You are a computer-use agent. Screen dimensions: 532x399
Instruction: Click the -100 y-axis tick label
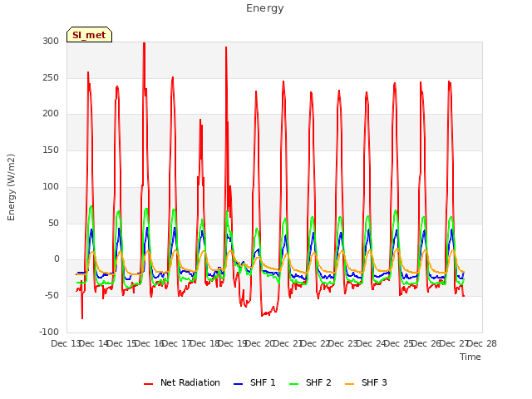[x=49, y=332]
